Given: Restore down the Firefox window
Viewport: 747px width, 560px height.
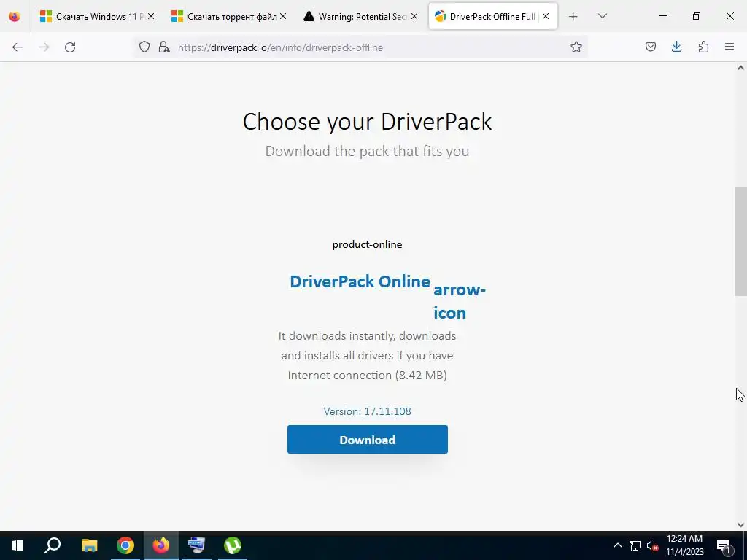Looking at the screenshot, I should point(697,16).
